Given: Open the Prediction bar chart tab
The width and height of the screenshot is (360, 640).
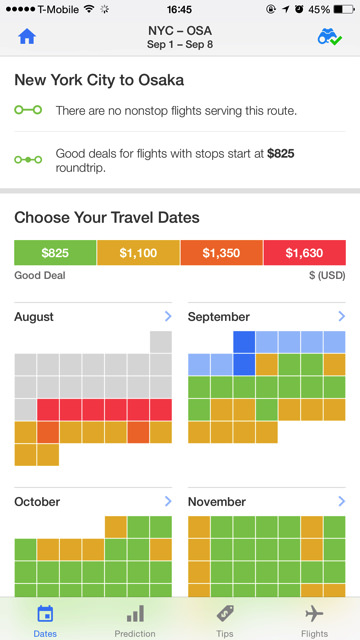Looking at the screenshot, I should [135, 613].
